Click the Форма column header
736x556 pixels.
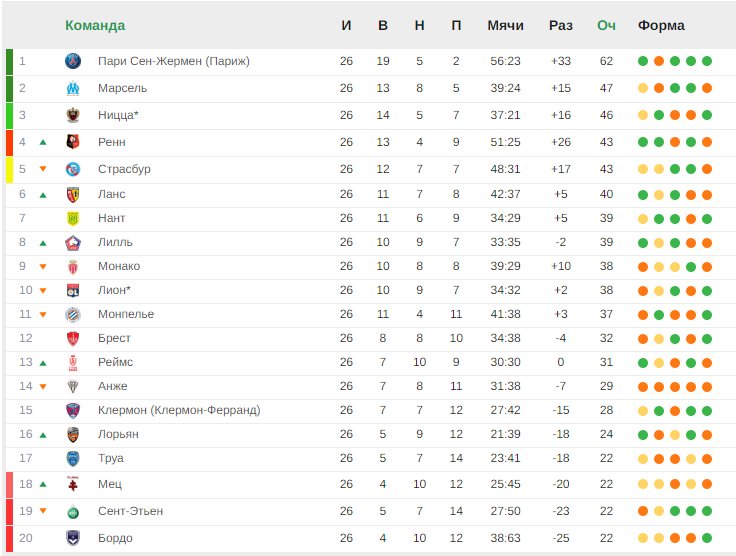661,25
